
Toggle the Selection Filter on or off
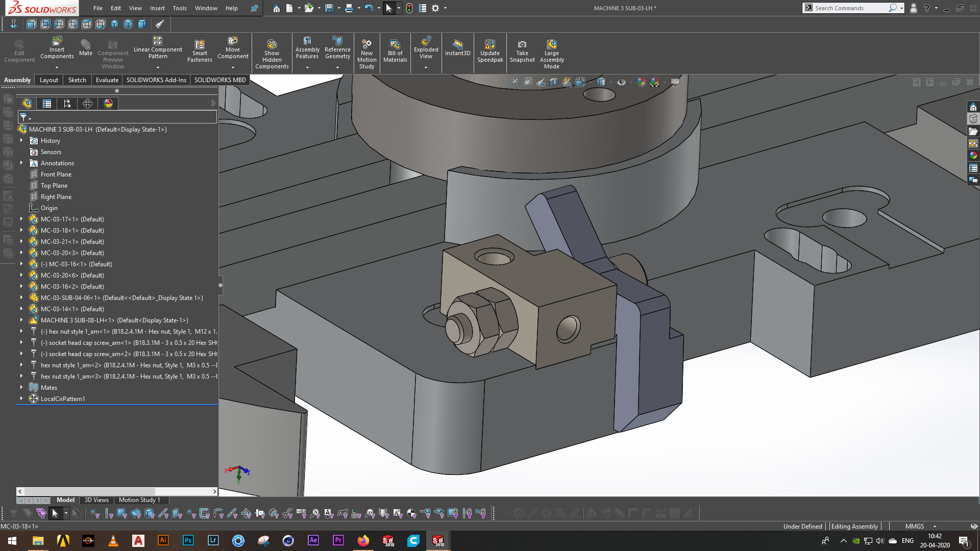tap(14, 513)
